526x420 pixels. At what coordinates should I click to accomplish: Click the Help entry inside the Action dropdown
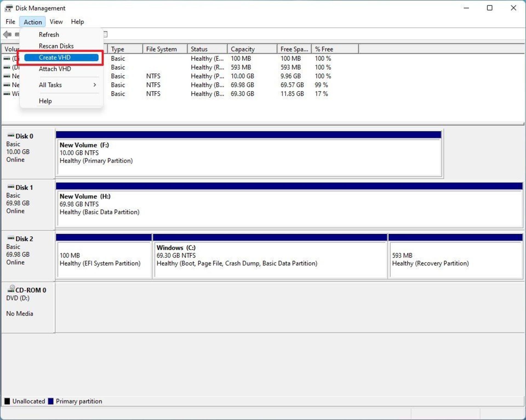pos(61,101)
